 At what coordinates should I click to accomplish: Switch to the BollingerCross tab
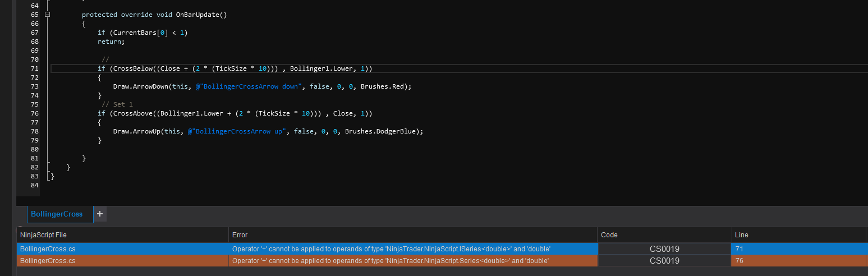tap(57, 214)
